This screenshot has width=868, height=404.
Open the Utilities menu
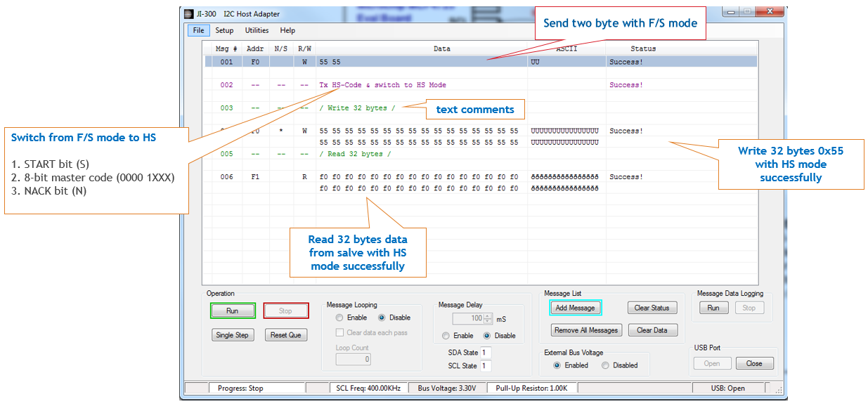pyautogui.click(x=257, y=30)
